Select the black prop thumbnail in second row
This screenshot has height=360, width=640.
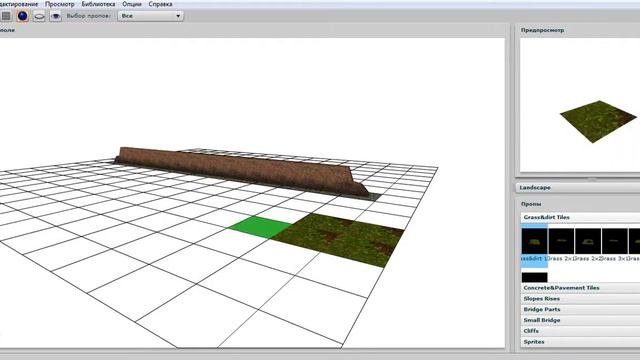point(534,278)
